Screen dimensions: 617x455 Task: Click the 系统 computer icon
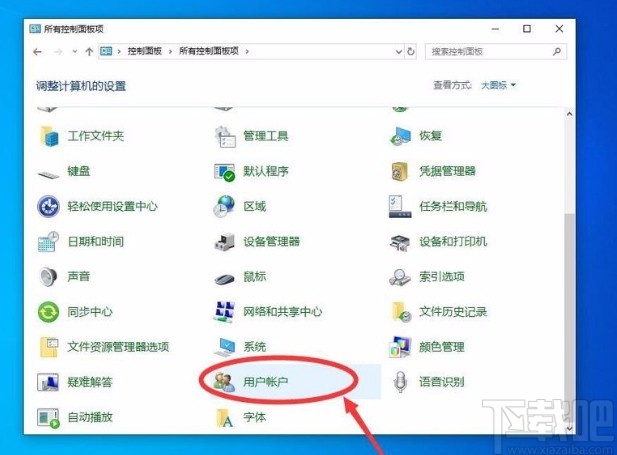tap(225, 347)
